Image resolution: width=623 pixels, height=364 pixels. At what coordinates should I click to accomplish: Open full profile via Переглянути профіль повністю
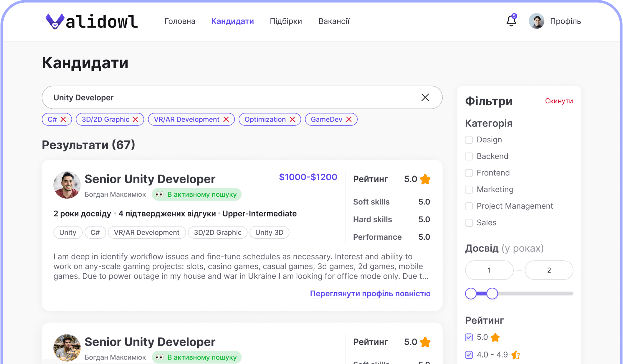tap(370, 294)
